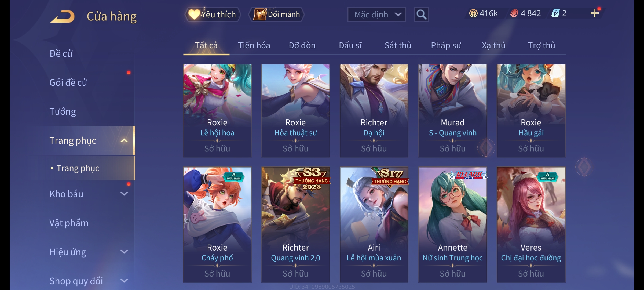Open the Mặc định sort dropdown
644x290 pixels.
click(376, 15)
